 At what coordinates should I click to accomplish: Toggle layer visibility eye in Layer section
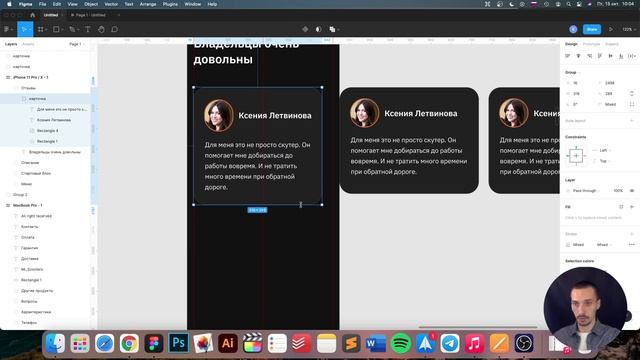pyautogui.click(x=632, y=191)
